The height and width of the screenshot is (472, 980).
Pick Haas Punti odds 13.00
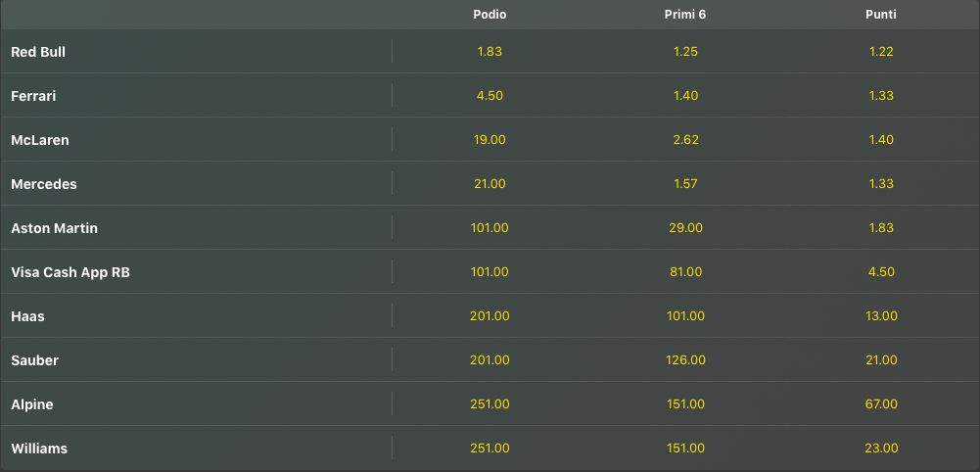(x=881, y=316)
